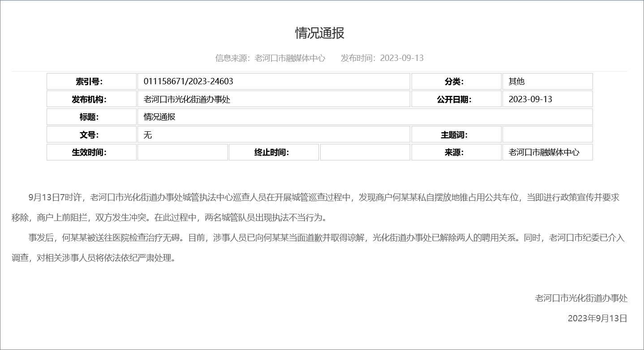Image resolution: width=644 pixels, height=350 pixels.
Task: Select 老河口市光化街道办事处 in the issuing agency cell
Action: [187, 99]
